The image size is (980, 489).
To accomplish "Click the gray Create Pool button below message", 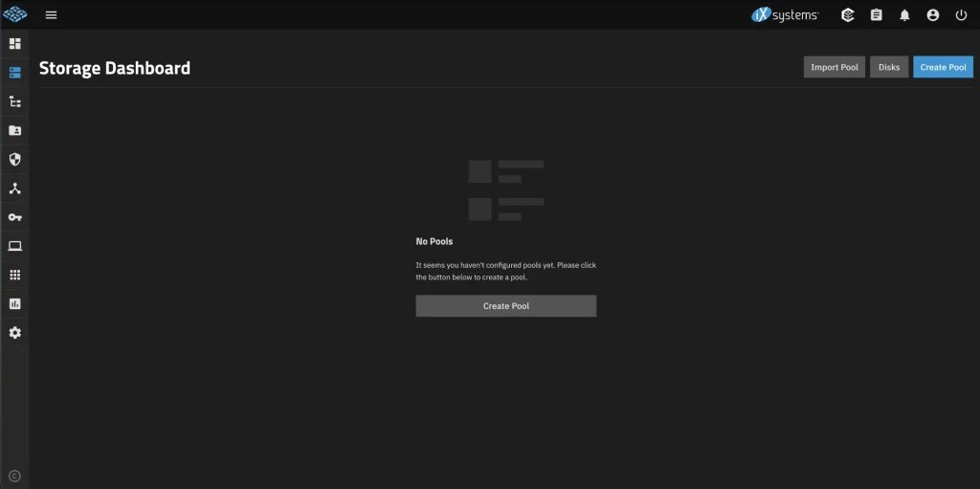I will (x=505, y=306).
